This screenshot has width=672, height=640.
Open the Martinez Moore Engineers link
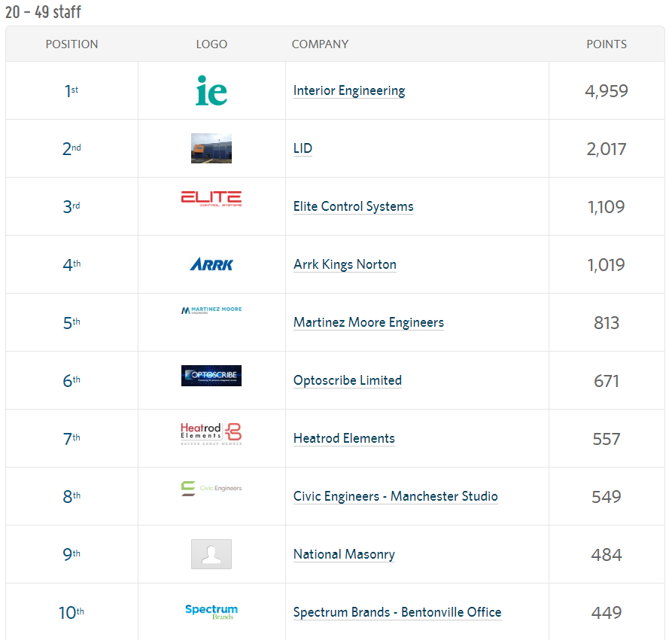(x=369, y=322)
